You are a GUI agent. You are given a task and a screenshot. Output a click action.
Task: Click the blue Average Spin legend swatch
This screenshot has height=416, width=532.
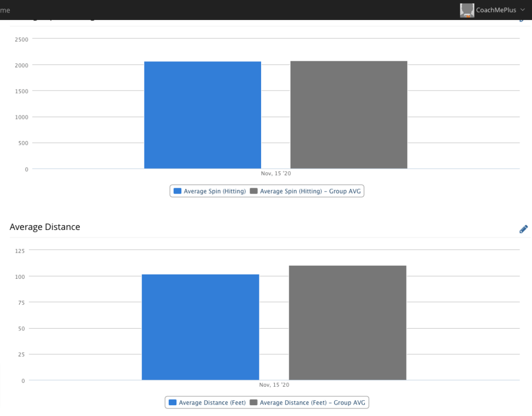(177, 191)
